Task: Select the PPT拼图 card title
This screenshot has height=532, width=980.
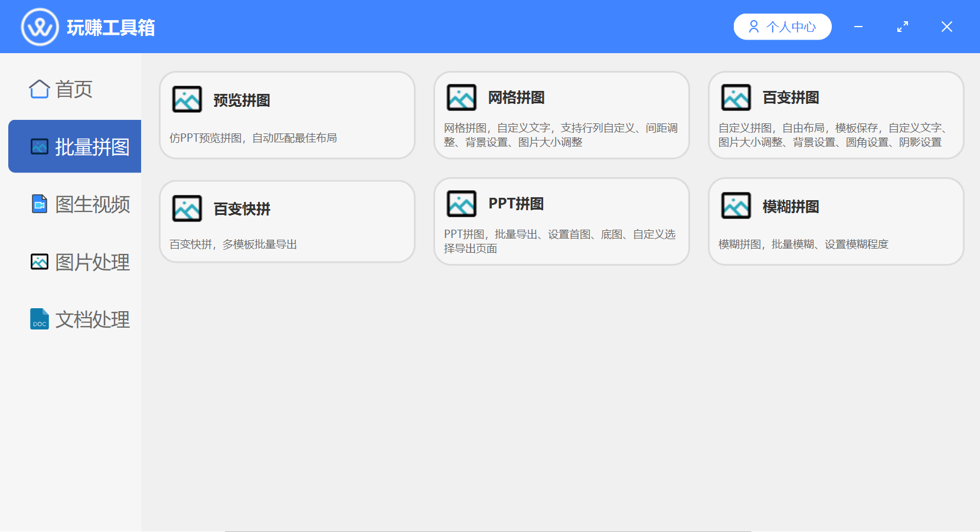Action: 516,204
